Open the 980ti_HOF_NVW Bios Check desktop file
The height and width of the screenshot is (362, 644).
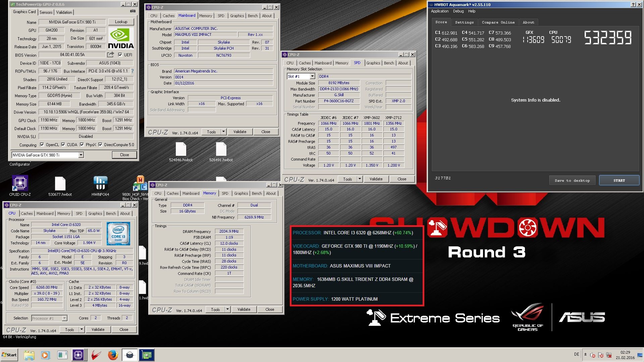[x=140, y=188]
